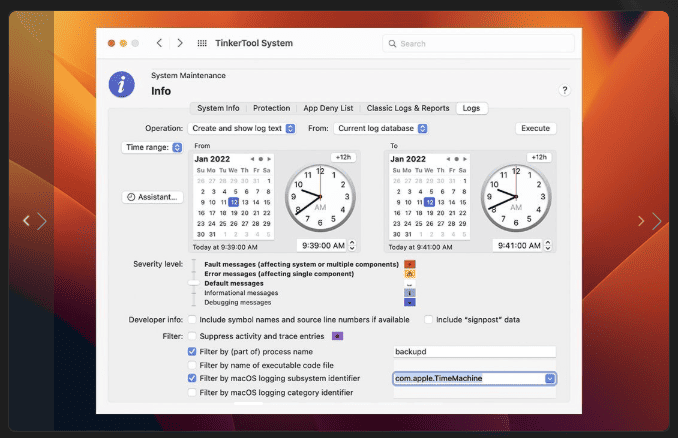The width and height of the screenshot is (678, 438).
Task: Click the Error messages orange severity icon
Action: [x=409, y=274]
